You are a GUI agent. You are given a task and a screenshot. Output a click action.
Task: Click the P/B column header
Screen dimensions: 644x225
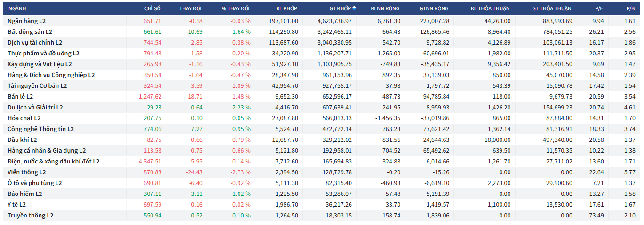630,8
